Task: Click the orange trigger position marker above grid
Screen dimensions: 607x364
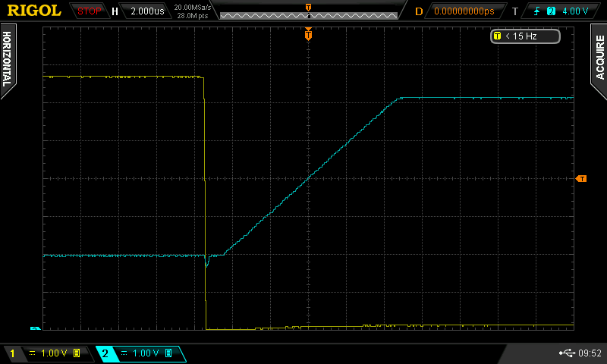Action: click(x=308, y=34)
